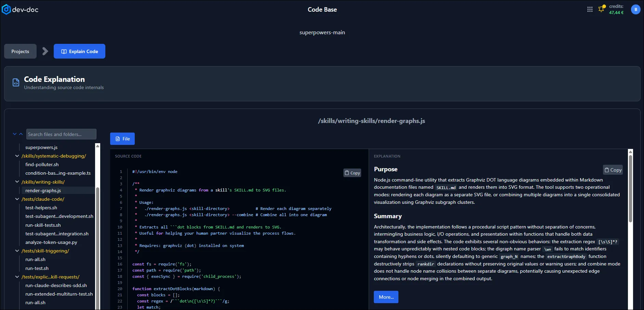Expand all folders in file tree

[x=15, y=134]
